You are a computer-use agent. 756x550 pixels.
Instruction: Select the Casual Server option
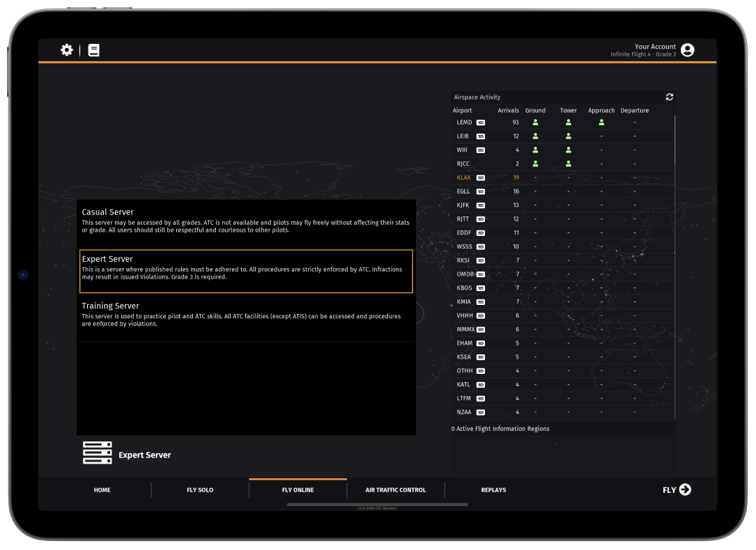245,221
